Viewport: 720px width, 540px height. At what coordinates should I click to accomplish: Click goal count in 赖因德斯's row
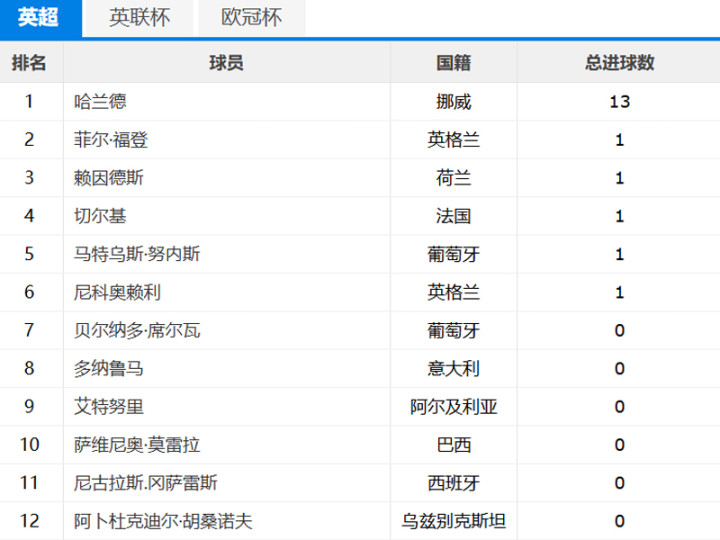(x=619, y=178)
